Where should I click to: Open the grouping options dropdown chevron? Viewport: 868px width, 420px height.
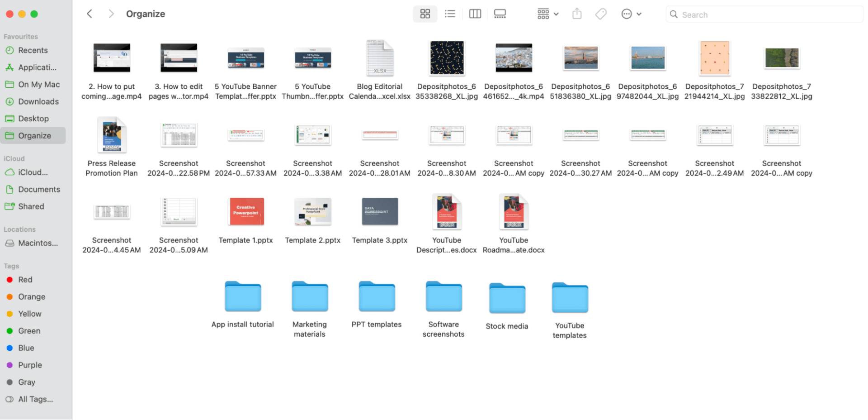tap(555, 14)
